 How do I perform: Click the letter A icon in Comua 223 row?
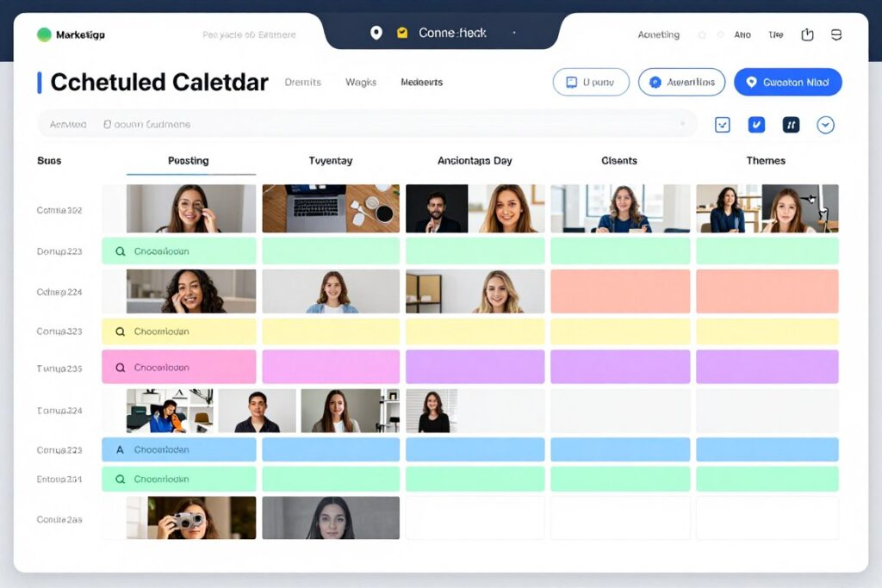[x=120, y=449]
